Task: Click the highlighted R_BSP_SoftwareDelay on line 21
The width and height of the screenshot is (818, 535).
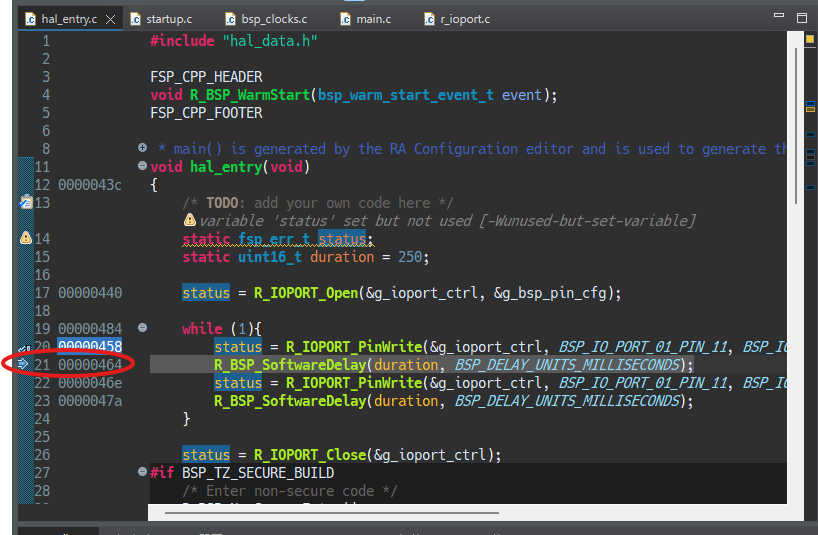Action: pyautogui.click(x=290, y=365)
